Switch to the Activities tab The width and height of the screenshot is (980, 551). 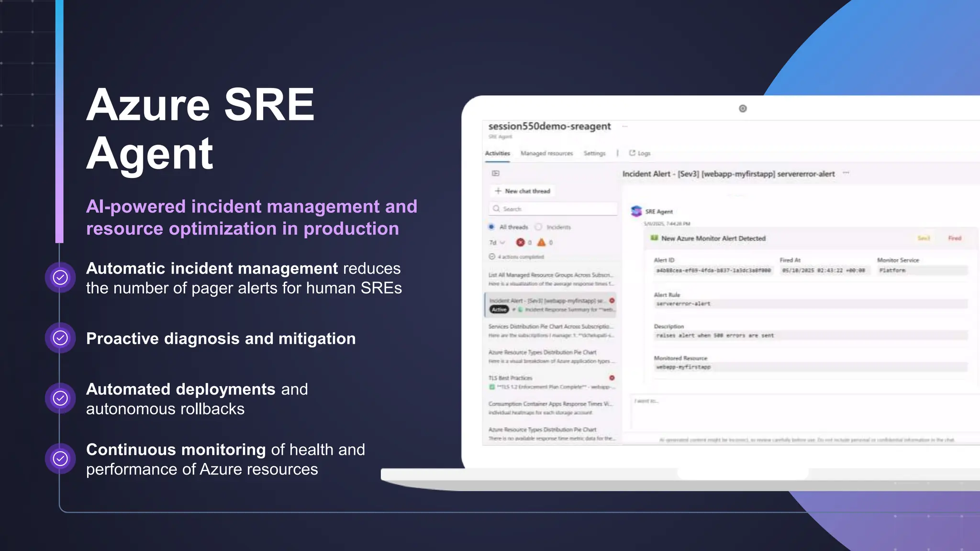pyautogui.click(x=498, y=154)
